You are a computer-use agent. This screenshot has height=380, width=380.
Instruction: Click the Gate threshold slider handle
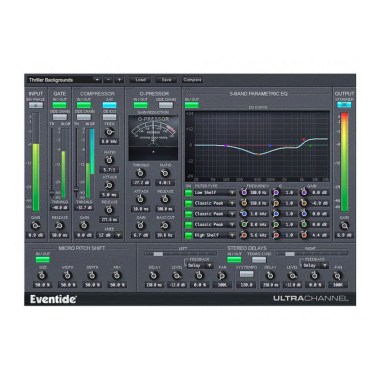coord(52,193)
